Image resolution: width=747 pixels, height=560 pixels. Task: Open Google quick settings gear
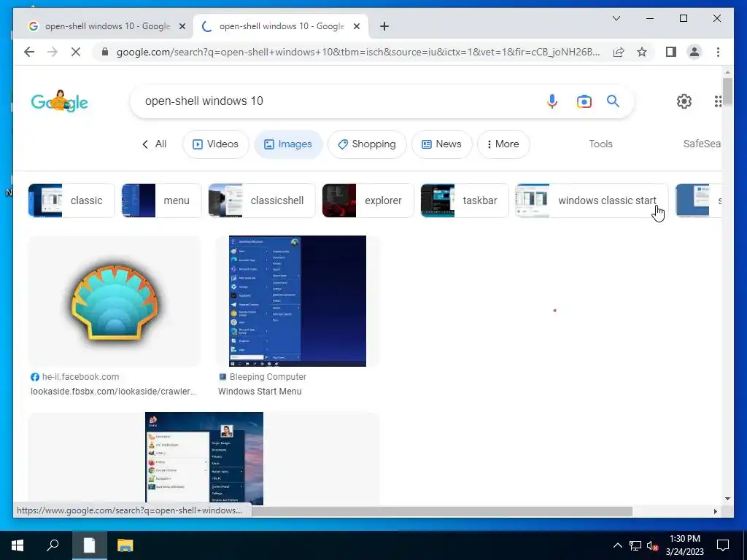pyautogui.click(x=684, y=101)
